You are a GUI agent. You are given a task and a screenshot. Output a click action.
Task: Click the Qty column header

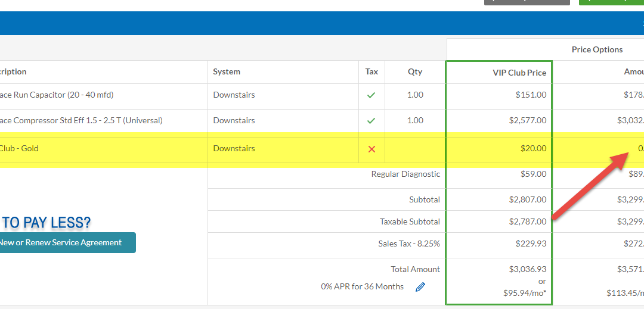click(414, 71)
